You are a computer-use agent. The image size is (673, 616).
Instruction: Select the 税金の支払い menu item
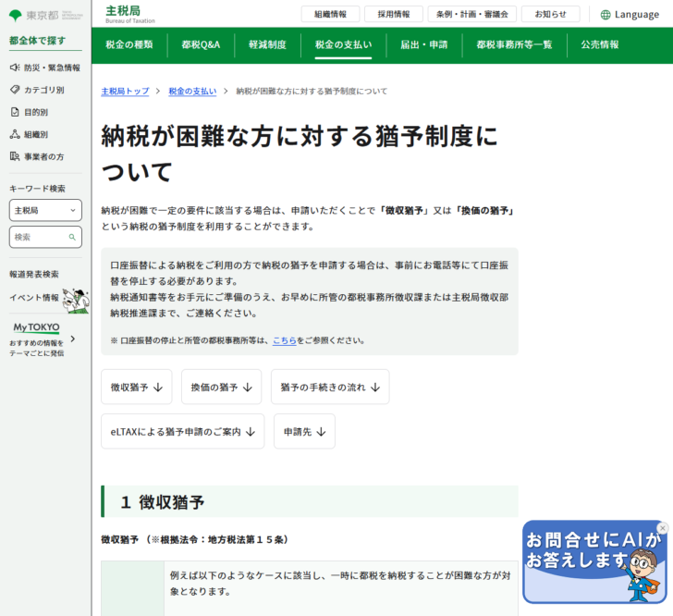tap(343, 45)
